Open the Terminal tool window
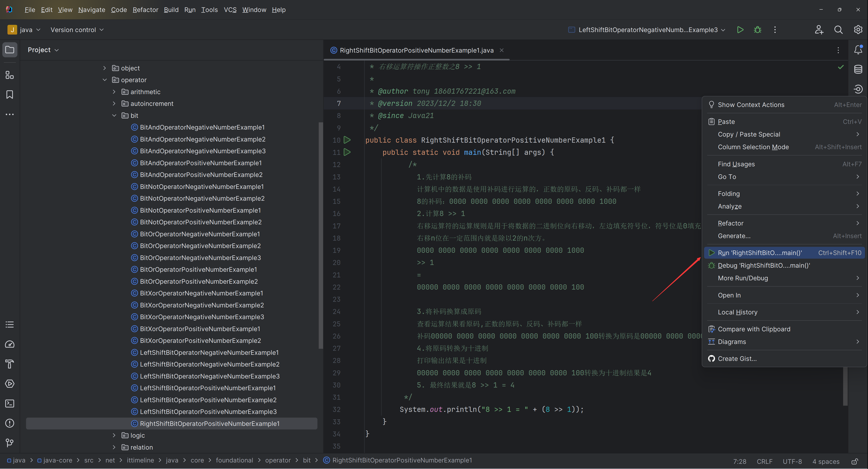Image resolution: width=868 pixels, height=469 pixels. pyautogui.click(x=10, y=403)
